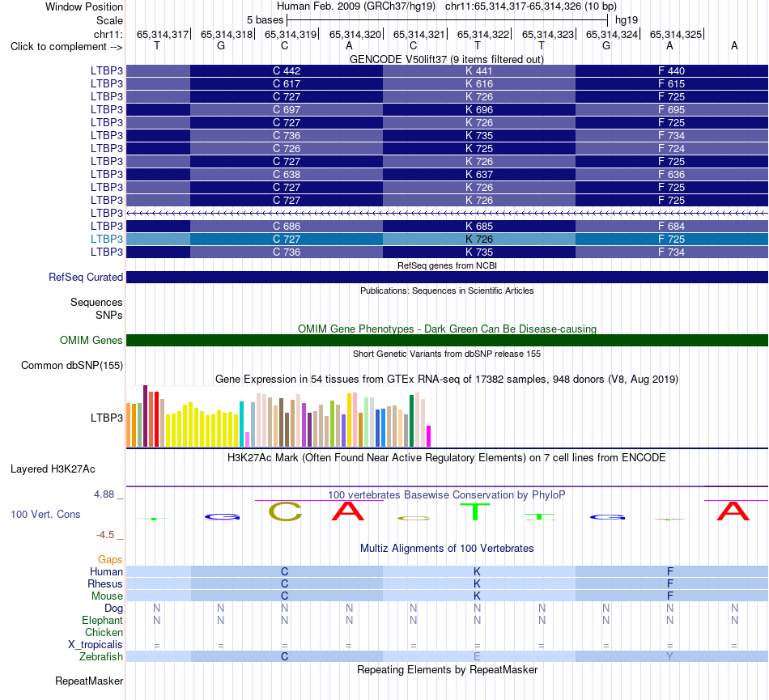
Task: Click the Chicken alignment row label
Action: pos(104,633)
